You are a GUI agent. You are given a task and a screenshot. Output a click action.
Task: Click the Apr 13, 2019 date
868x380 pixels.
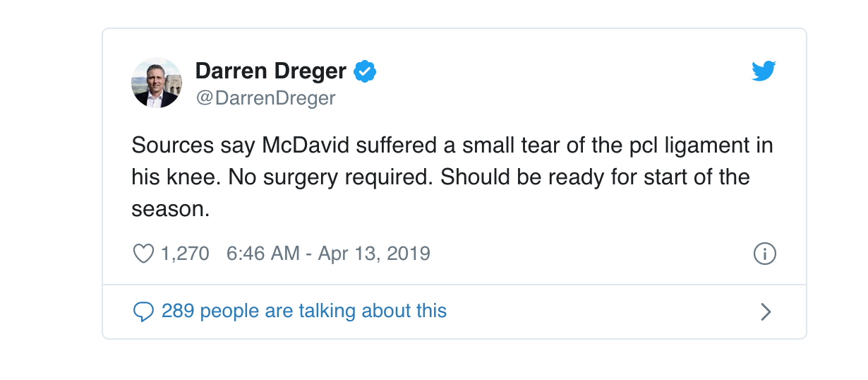(374, 254)
